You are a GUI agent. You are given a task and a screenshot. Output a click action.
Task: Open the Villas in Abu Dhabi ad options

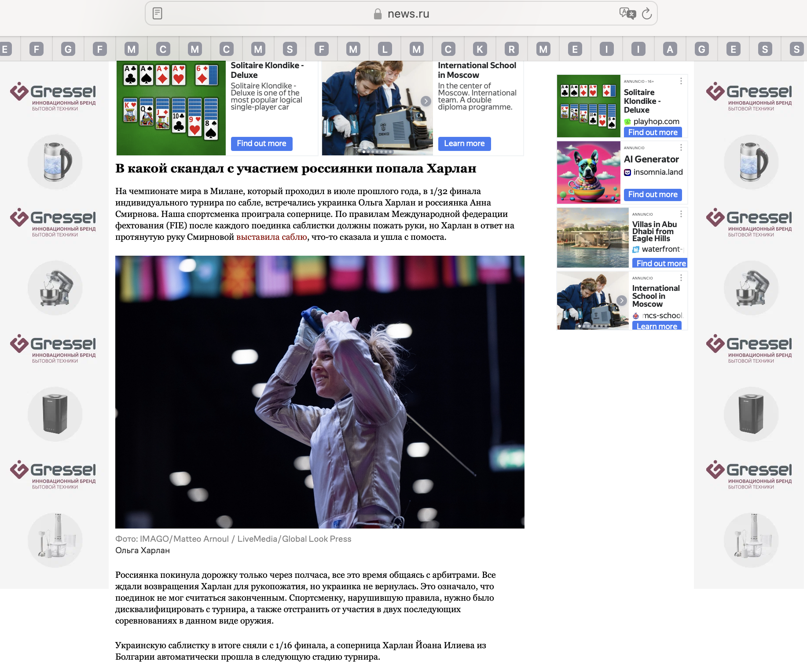click(x=681, y=214)
